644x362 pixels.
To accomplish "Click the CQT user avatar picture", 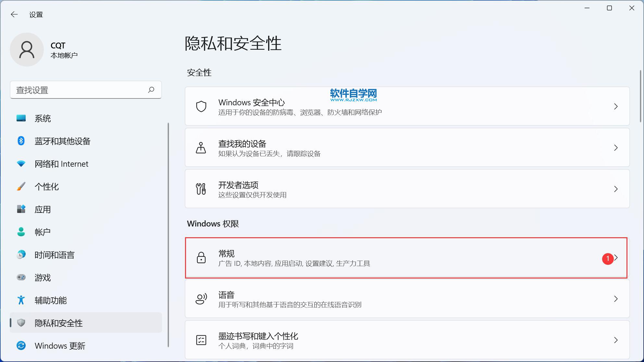I will pos(27,50).
